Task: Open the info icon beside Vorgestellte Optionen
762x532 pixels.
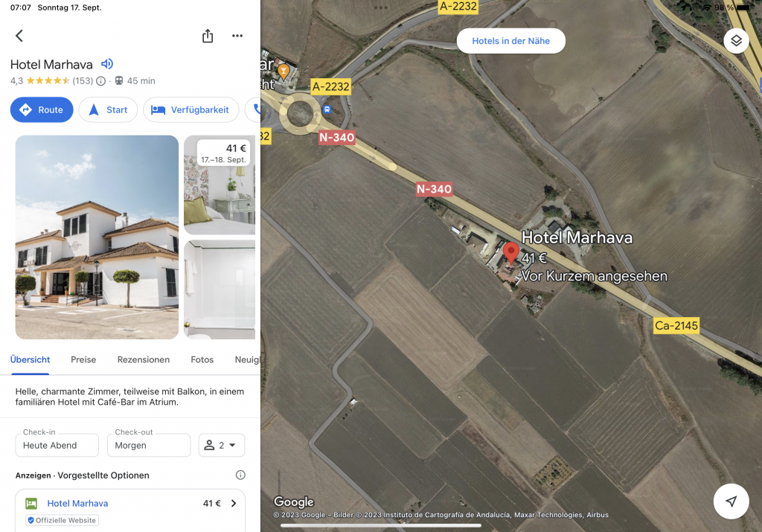Action: [x=240, y=475]
